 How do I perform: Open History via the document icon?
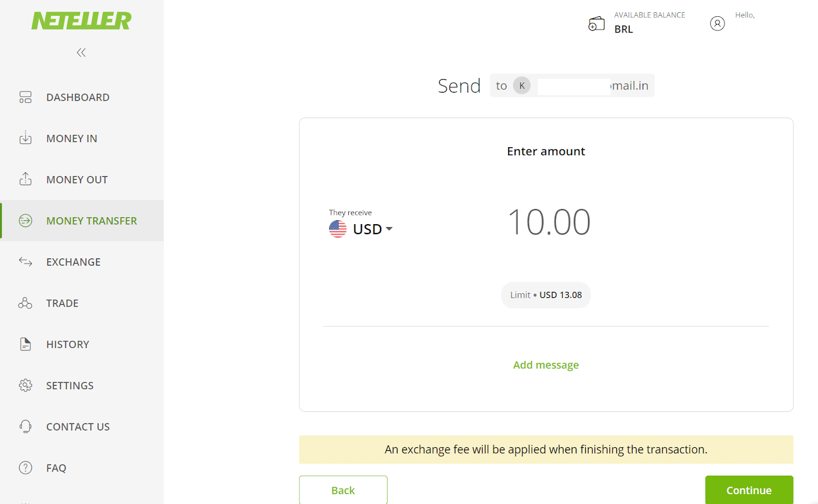(25, 344)
